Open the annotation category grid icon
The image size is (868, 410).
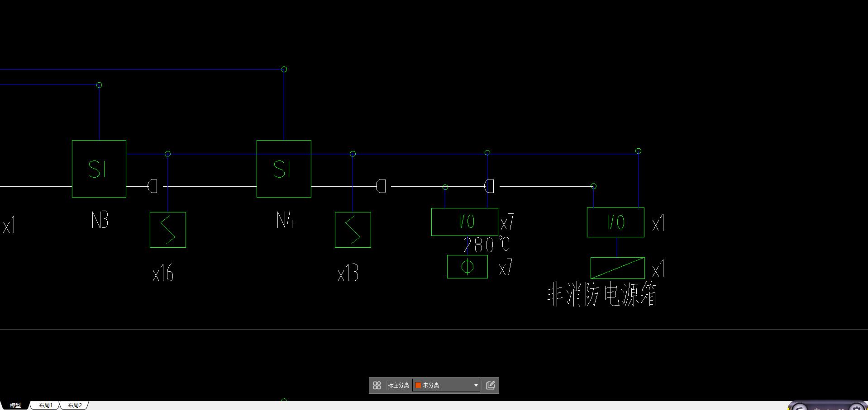[x=377, y=385]
